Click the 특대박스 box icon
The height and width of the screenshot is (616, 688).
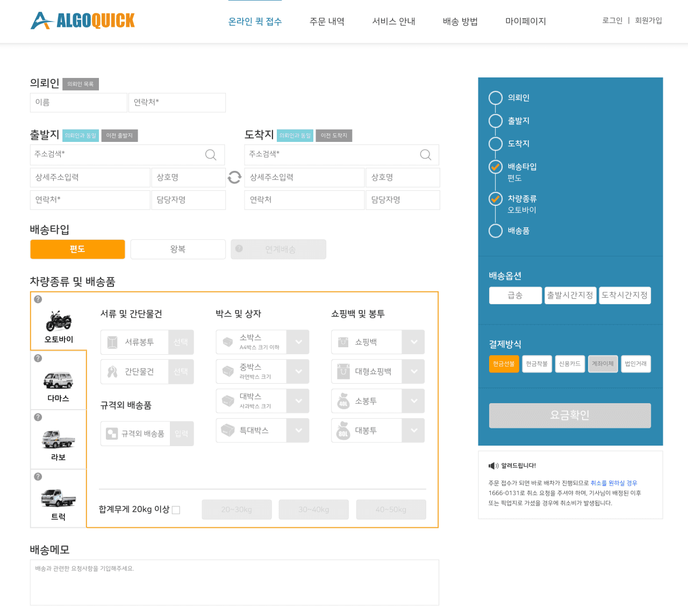click(228, 430)
